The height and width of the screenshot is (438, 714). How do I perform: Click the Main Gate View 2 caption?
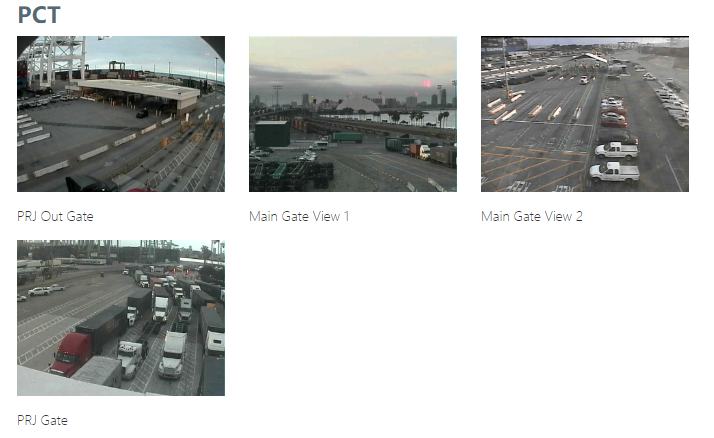point(532,216)
